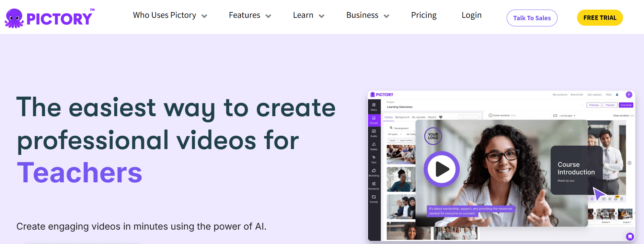Click the scissors cut icon under the scene
The height and width of the screenshot is (244, 644).
604,199
